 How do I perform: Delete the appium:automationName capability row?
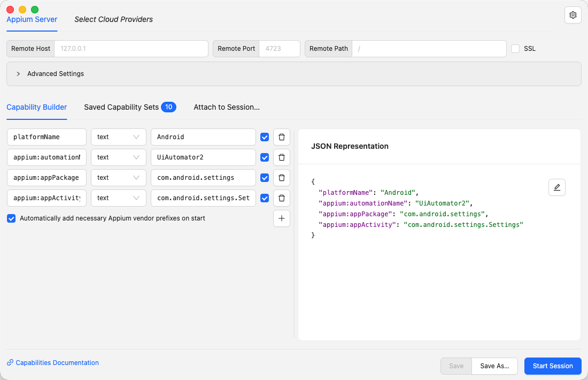pyautogui.click(x=282, y=157)
